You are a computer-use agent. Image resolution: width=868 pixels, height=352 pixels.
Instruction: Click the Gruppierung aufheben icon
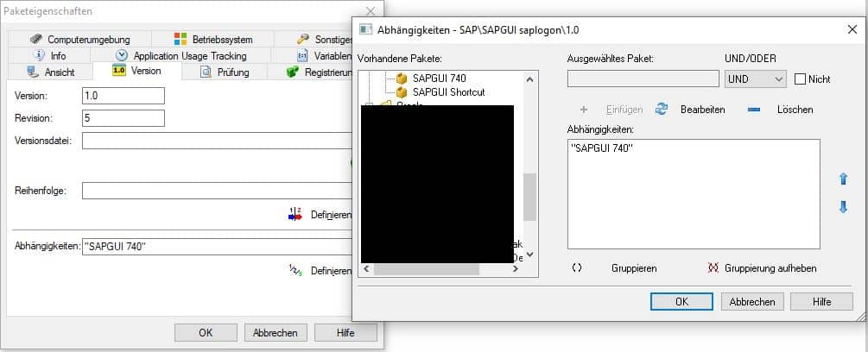[713, 268]
